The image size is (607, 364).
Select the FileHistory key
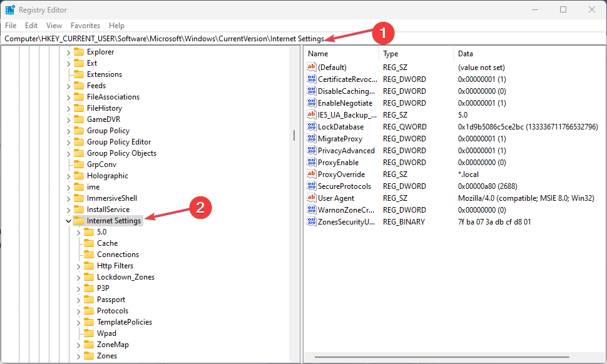pos(104,108)
